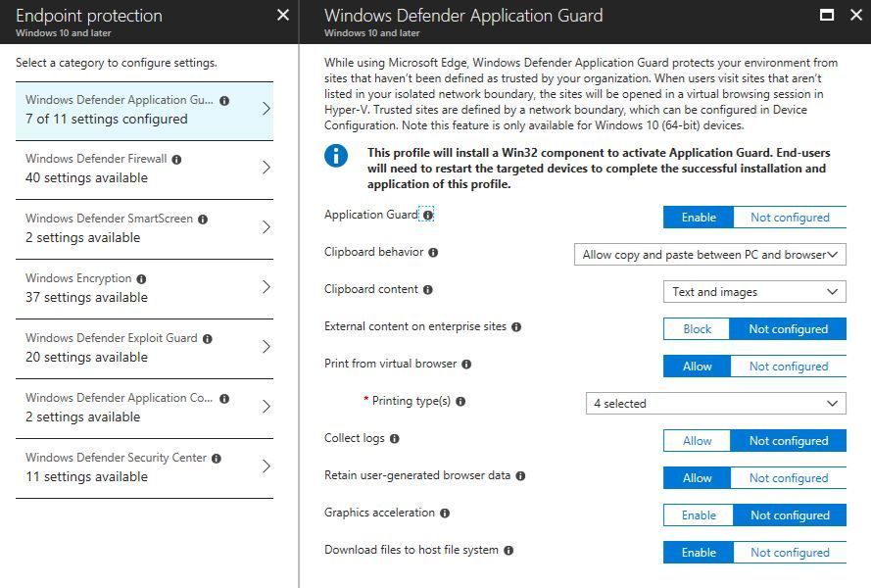This screenshot has width=871, height=588.
Task: Open Windows Defender SmartScreen category title
Action: [x=109, y=219]
